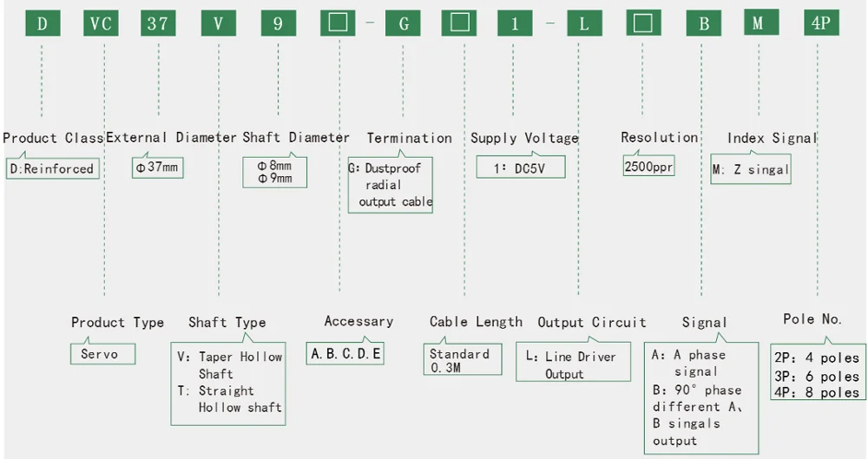Select the "Shaft Type" heading label
Image resolution: width=868 pixels, height=459 pixels.
click(x=227, y=323)
